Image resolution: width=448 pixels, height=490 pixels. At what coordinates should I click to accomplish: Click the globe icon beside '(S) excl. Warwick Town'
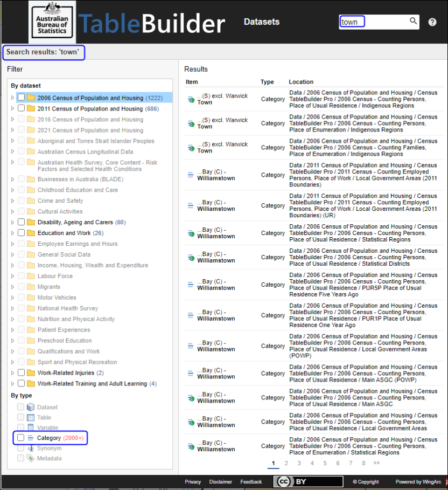pos(190,99)
